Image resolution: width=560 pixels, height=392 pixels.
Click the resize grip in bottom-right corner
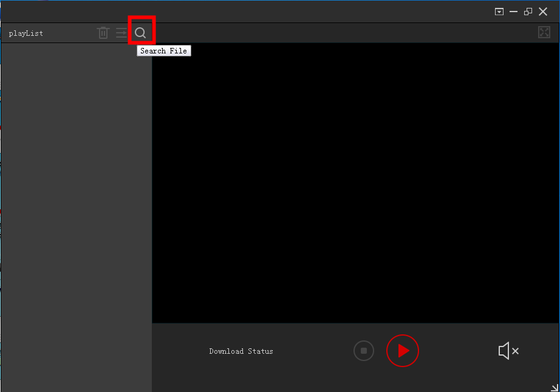point(555,387)
